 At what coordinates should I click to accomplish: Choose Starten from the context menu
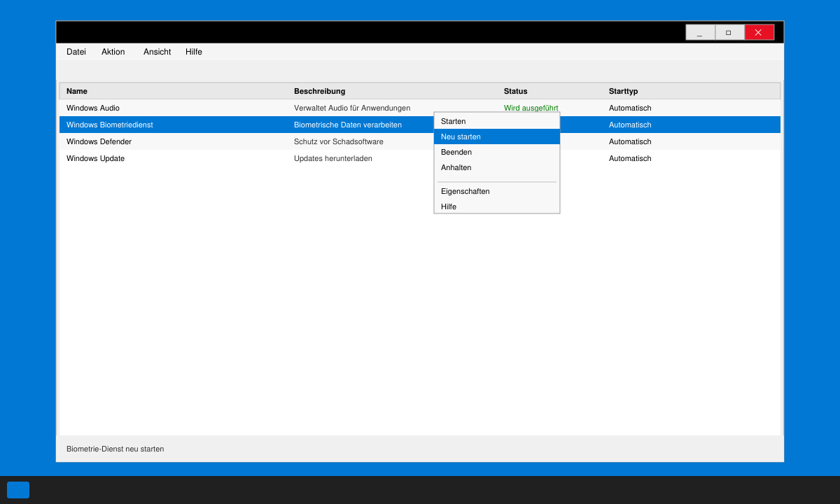coord(497,121)
